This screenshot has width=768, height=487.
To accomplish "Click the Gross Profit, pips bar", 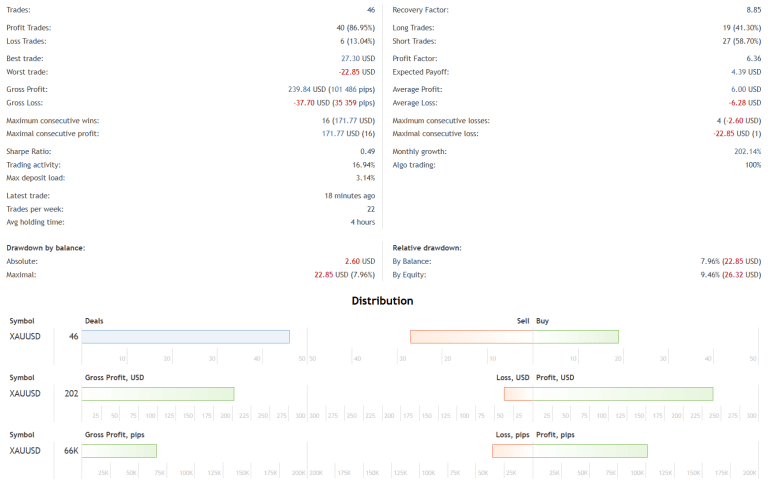I will tap(119, 451).
